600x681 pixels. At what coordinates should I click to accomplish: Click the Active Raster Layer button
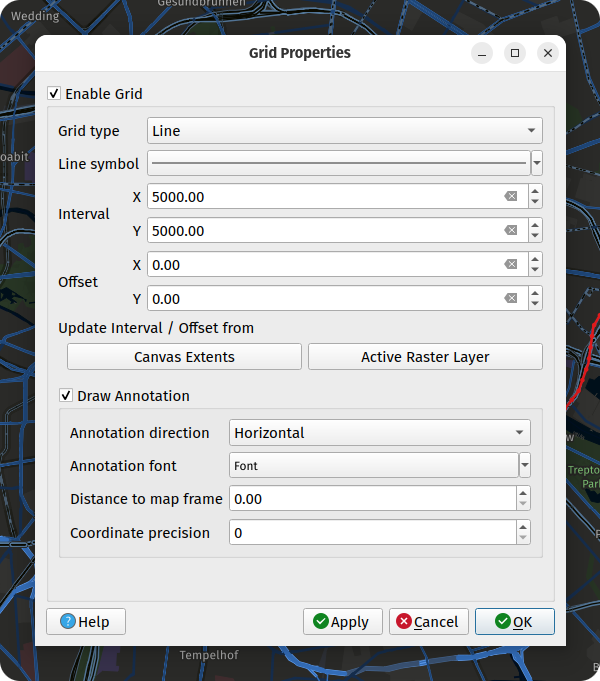(425, 357)
